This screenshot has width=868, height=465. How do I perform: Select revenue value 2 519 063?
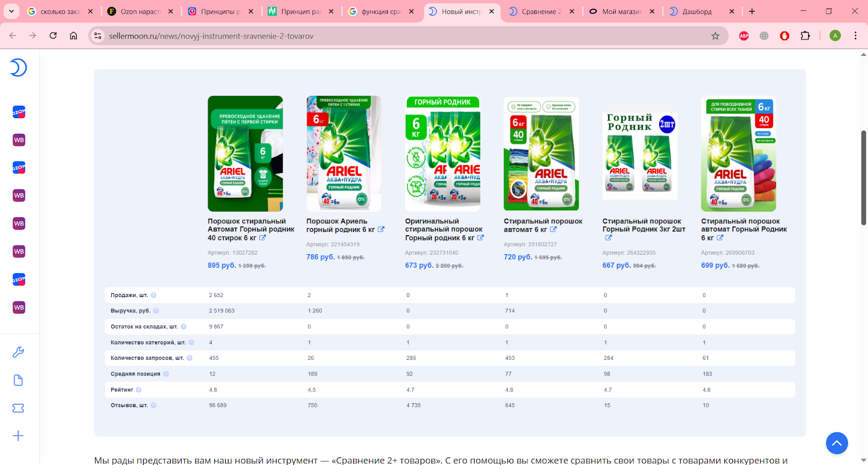[x=222, y=311]
